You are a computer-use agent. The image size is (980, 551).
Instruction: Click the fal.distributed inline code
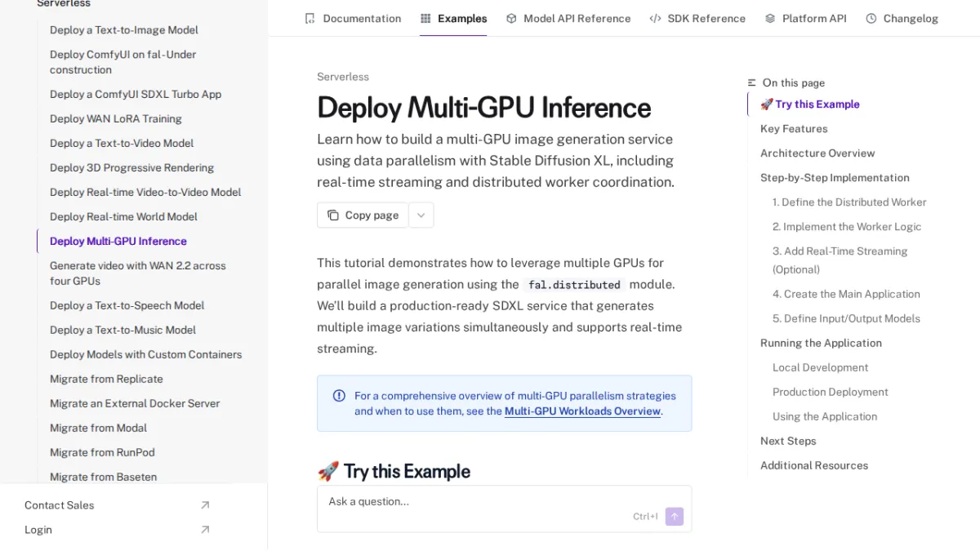(574, 285)
